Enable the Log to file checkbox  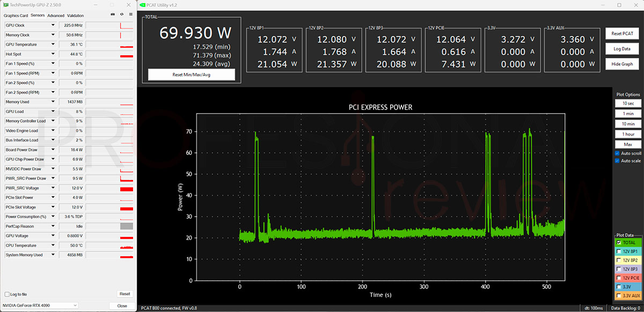[x=7, y=294]
